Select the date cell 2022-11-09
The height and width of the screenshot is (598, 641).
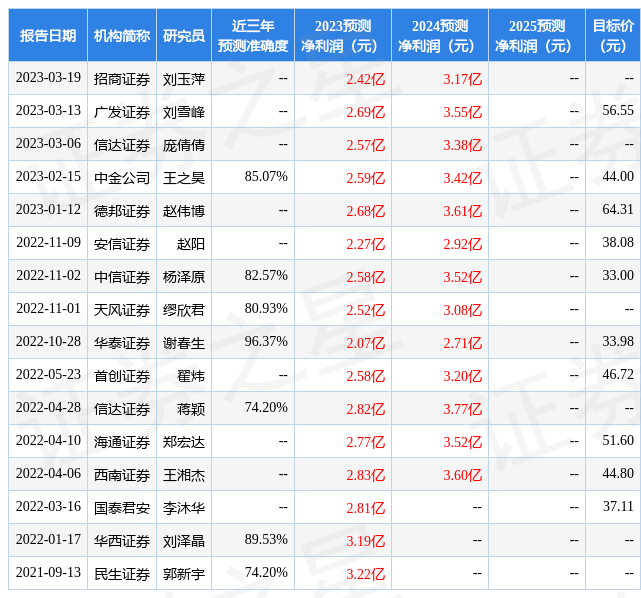tap(48, 242)
